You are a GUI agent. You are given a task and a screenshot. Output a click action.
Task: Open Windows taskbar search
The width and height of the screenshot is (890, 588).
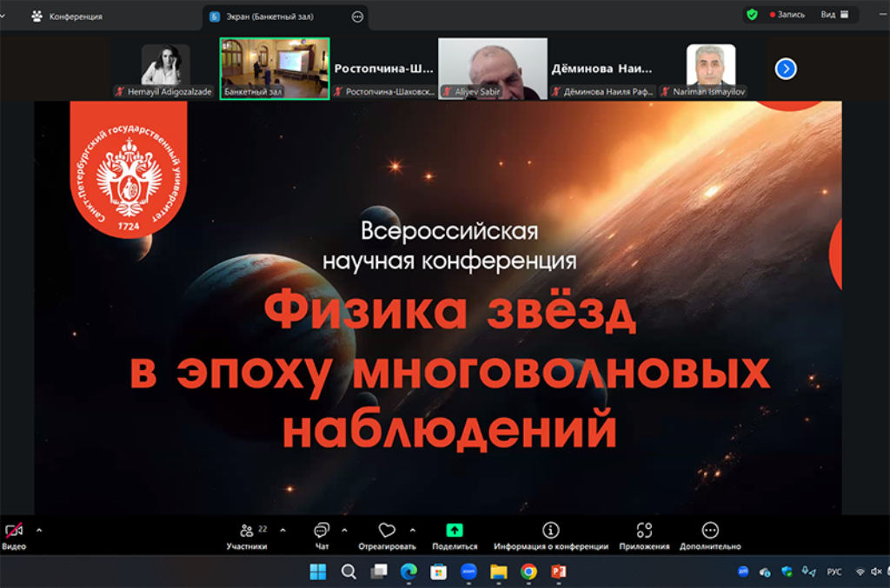pyautogui.click(x=349, y=572)
